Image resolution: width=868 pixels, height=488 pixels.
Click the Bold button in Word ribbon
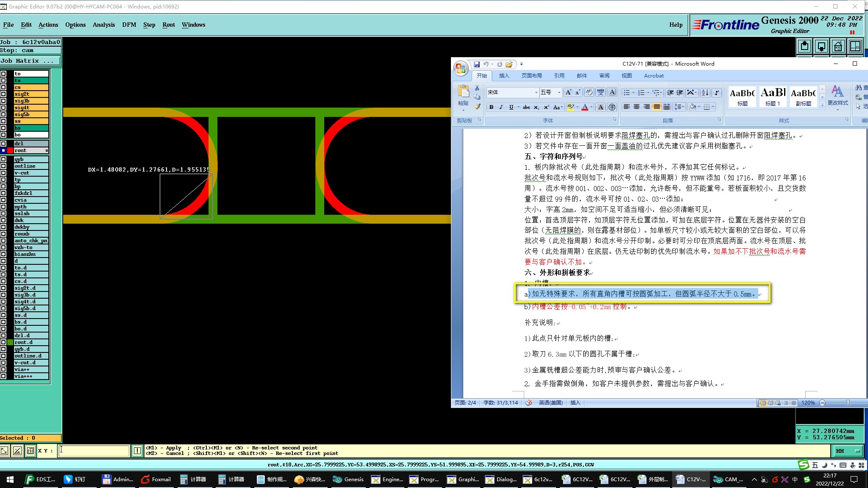click(x=491, y=107)
